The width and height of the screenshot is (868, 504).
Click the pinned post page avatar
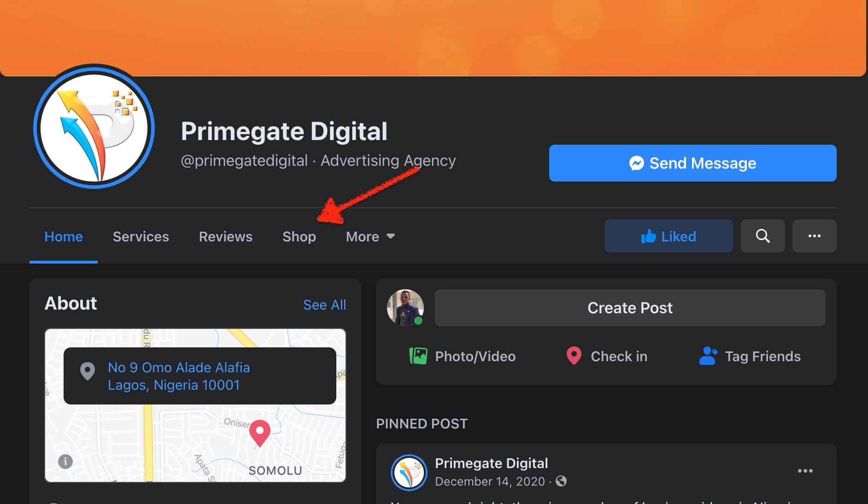click(409, 473)
